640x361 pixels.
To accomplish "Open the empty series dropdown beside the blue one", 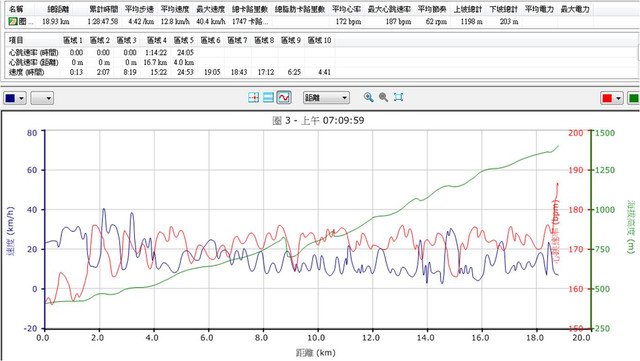I will pos(42,98).
